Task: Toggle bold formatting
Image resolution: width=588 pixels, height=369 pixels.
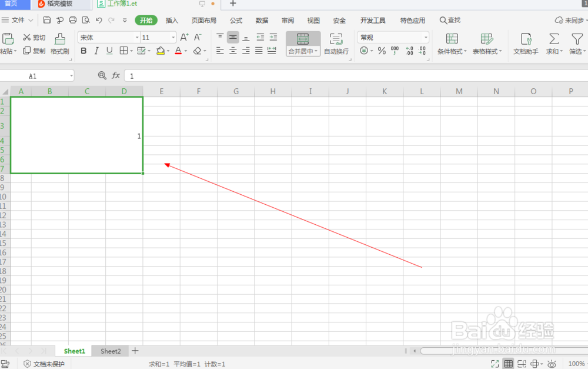Action: click(83, 51)
